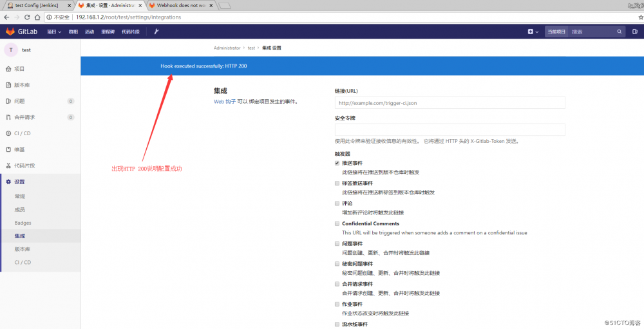
Task: Close the Webhook does not work tab
Action: pyautogui.click(x=211, y=6)
